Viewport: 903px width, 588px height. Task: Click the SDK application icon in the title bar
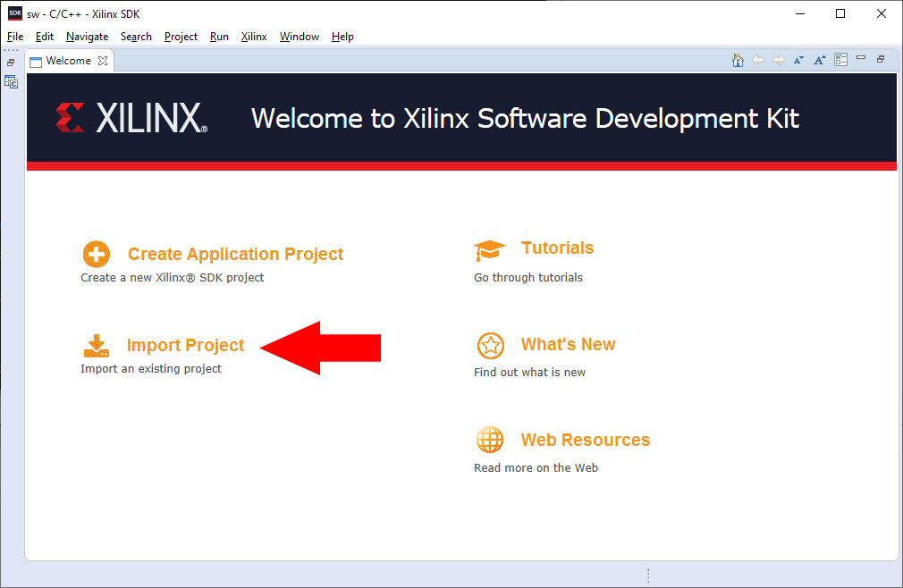click(x=15, y=13)
